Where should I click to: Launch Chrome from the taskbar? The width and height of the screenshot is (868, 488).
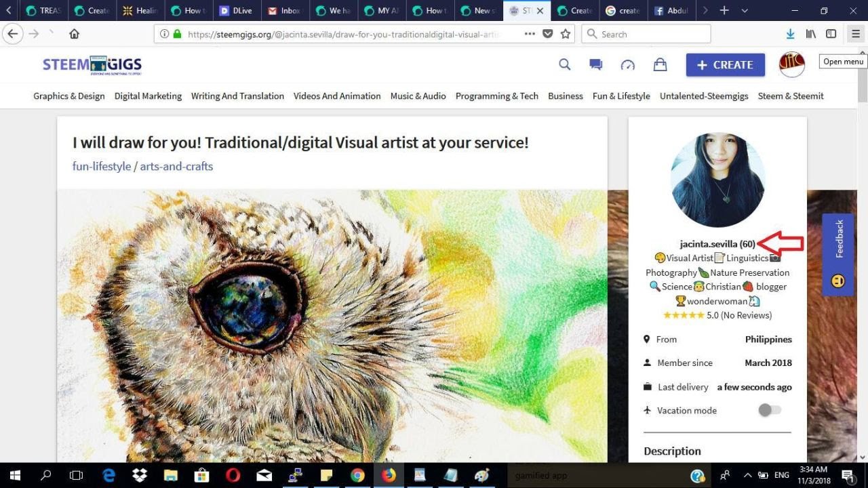coord(357,475)
